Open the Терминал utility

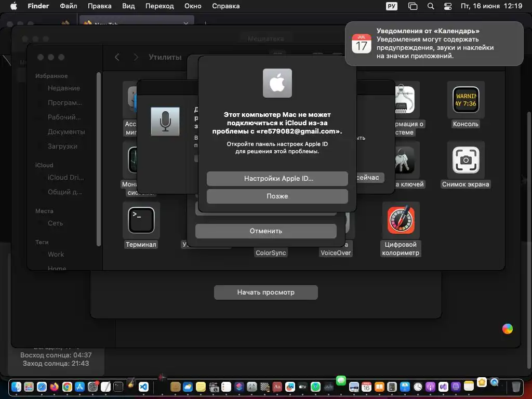tap(141, 220)
